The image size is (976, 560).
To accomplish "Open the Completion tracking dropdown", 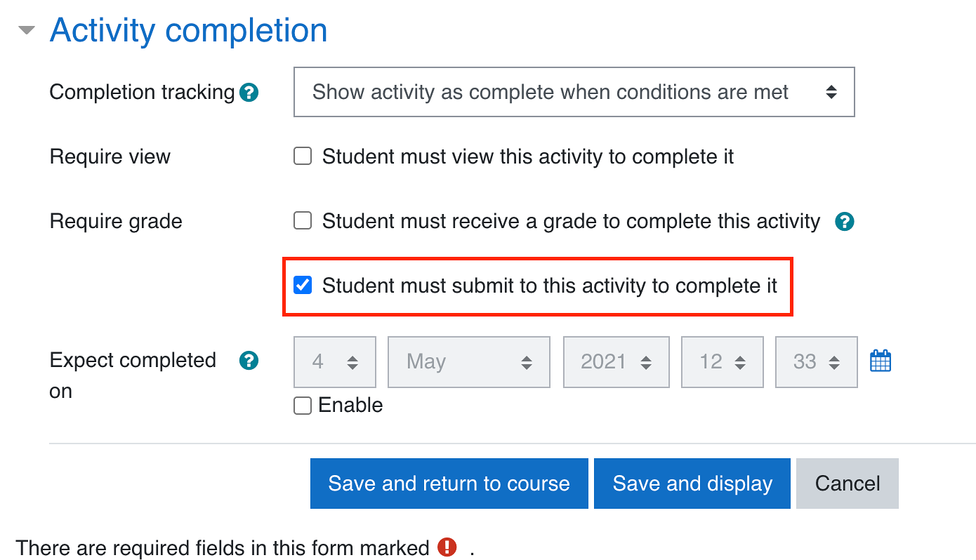I will pyautogui.click(x=574, y=92).
